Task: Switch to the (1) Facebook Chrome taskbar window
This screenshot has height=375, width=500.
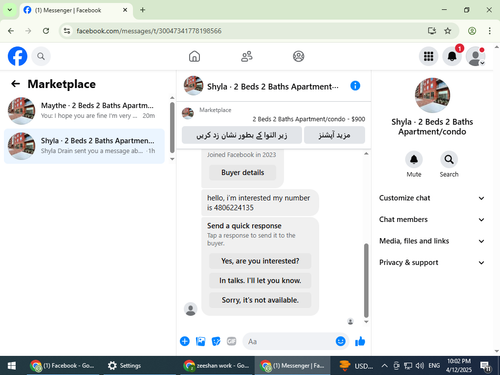Action: 63,366
